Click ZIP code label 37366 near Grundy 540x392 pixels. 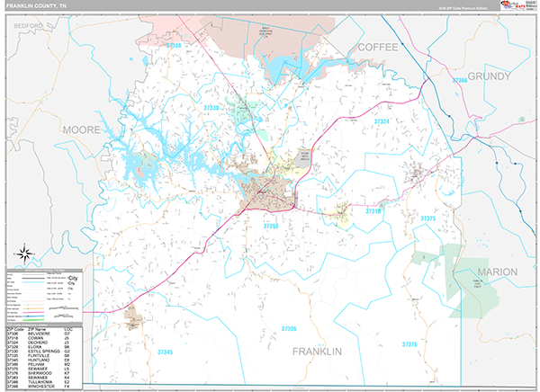459,80
